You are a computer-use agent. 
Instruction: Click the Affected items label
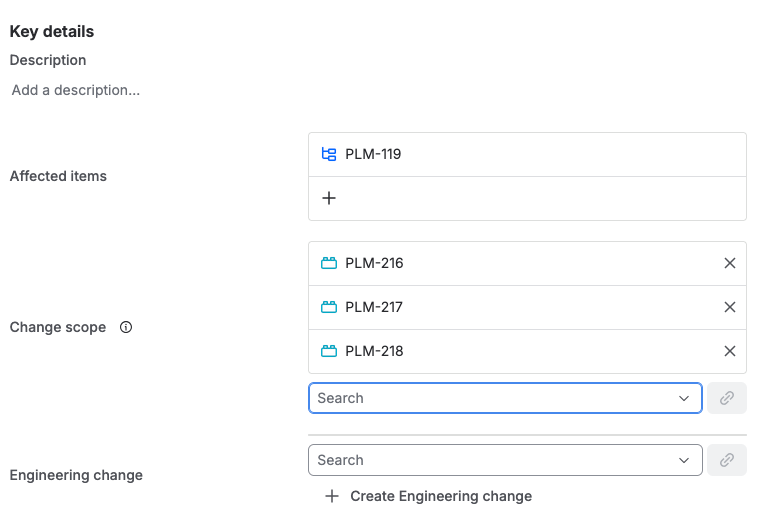pos(58,176)
